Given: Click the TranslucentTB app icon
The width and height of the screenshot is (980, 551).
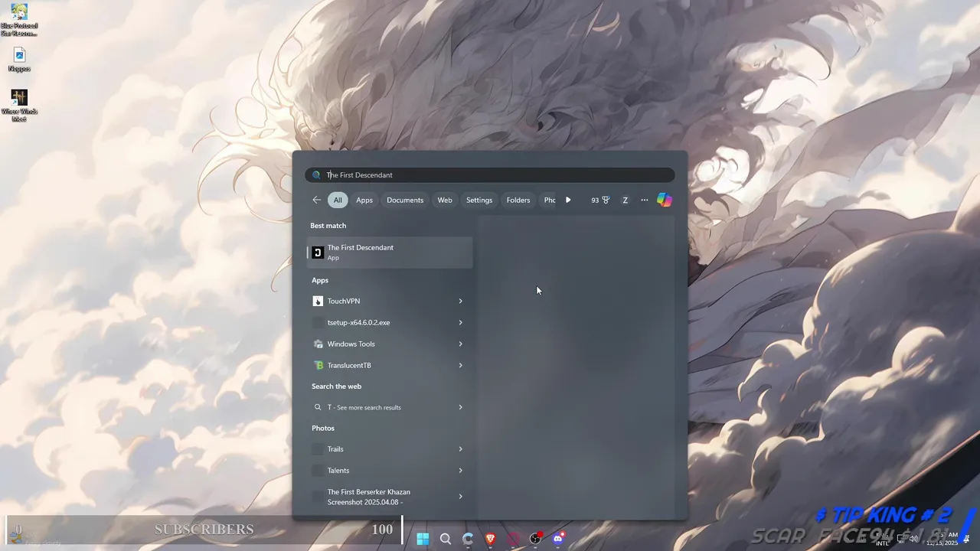Looking at the screenshot, I should tap(318, 366).
